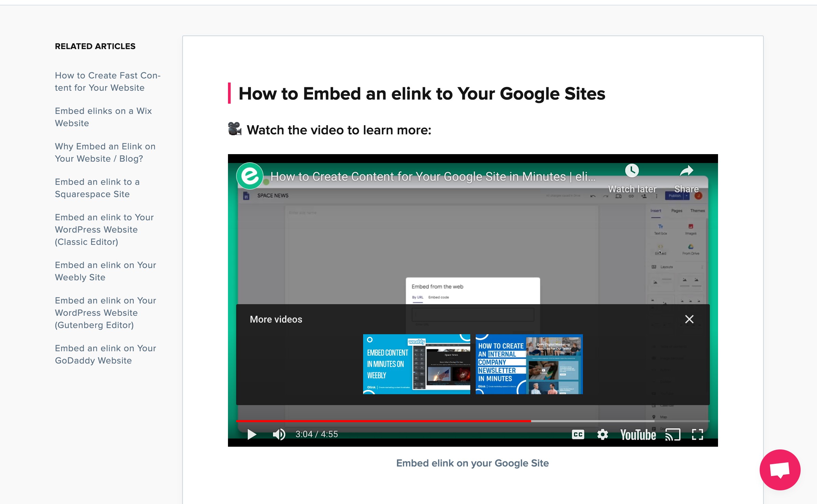The width and height of the screenshot is (817, 504).
Task: Cast the video to another device
Action: [673, 434]
